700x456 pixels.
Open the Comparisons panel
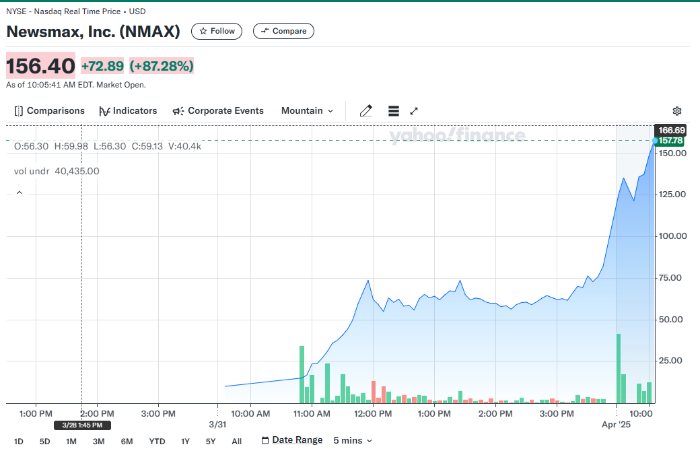(49, 111)
